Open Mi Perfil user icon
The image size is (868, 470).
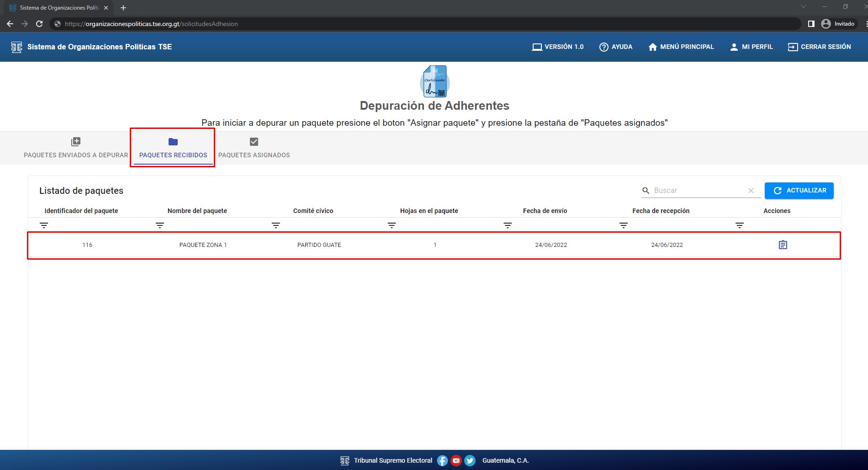734,47
